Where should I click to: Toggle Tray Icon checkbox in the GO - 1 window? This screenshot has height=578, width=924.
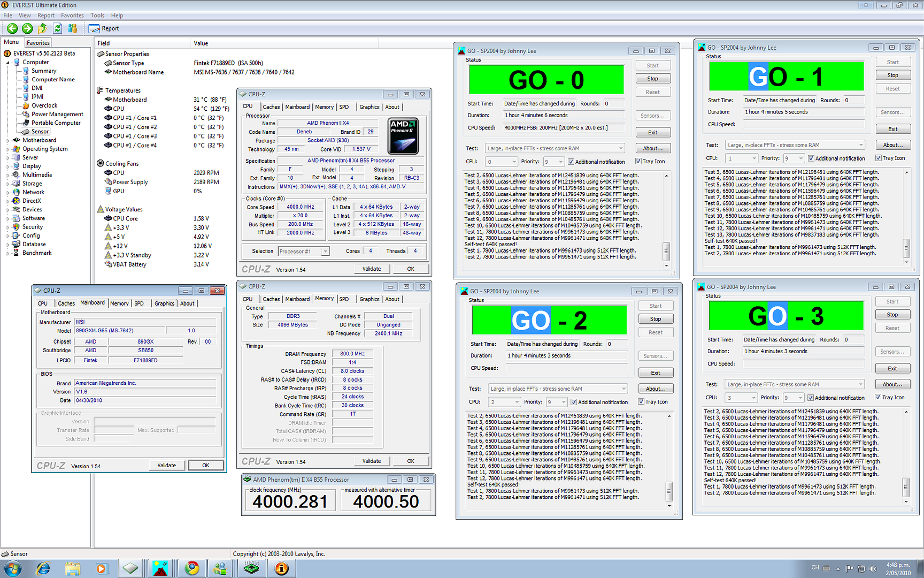coord(879,158)
